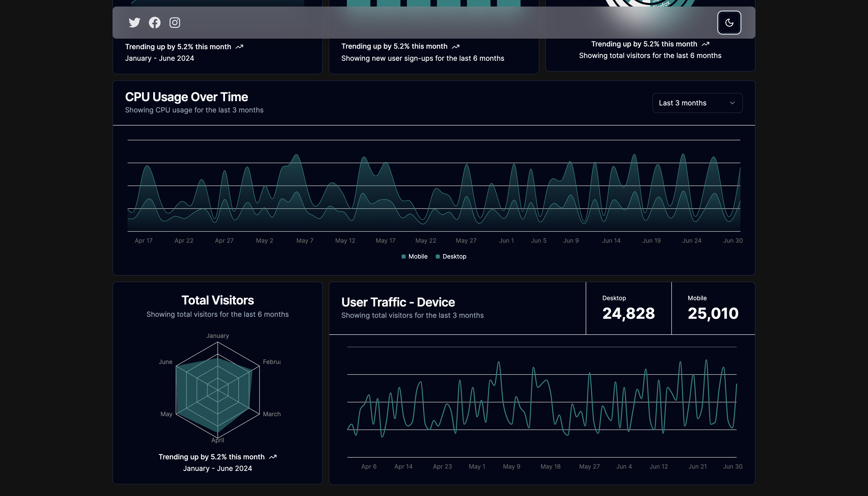The image size is (868, 496).
Task: Click trending arrow icon above sign-ups caption
Action: (x=456, y=46)
